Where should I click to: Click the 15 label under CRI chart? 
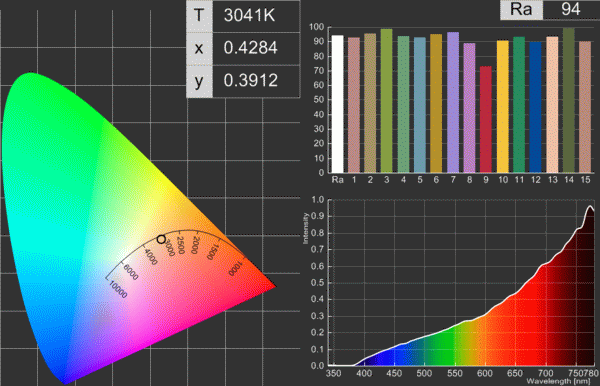pos(585,180)
